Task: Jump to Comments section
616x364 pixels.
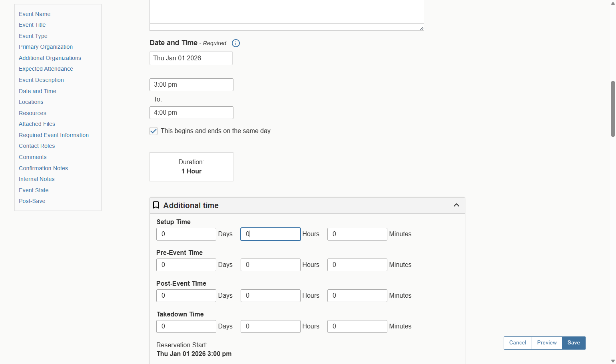Action: coord(32,157)
